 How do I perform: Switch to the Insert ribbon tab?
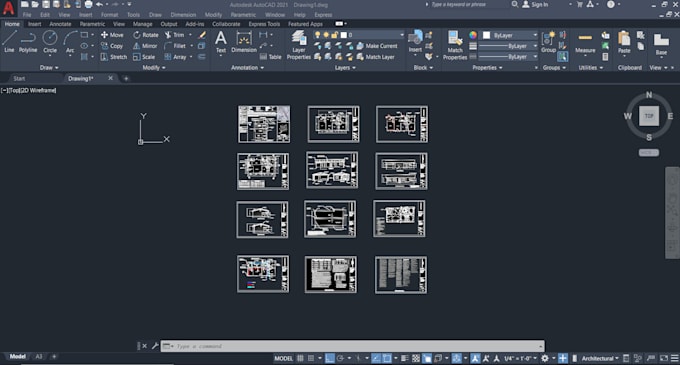tap(35, 24)
